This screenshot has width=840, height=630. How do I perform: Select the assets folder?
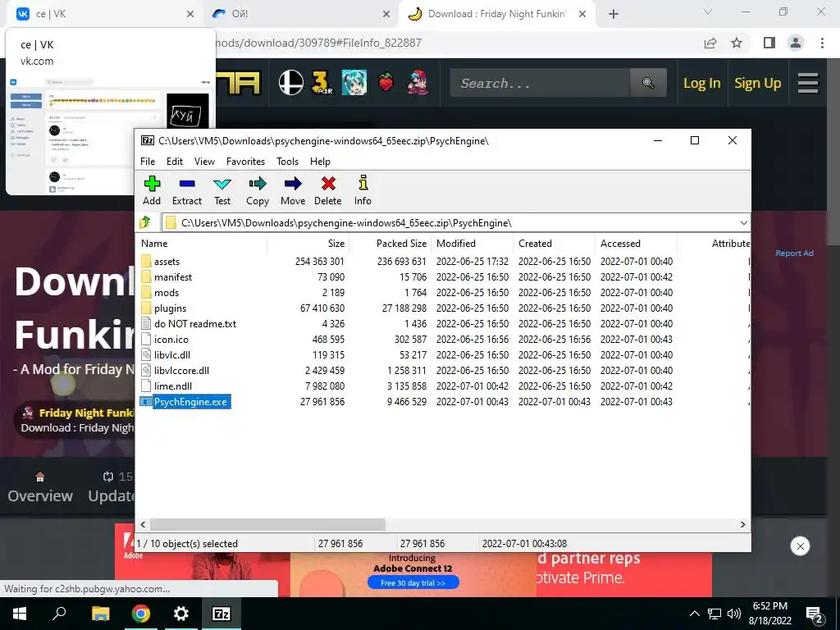tap(167, 262)
